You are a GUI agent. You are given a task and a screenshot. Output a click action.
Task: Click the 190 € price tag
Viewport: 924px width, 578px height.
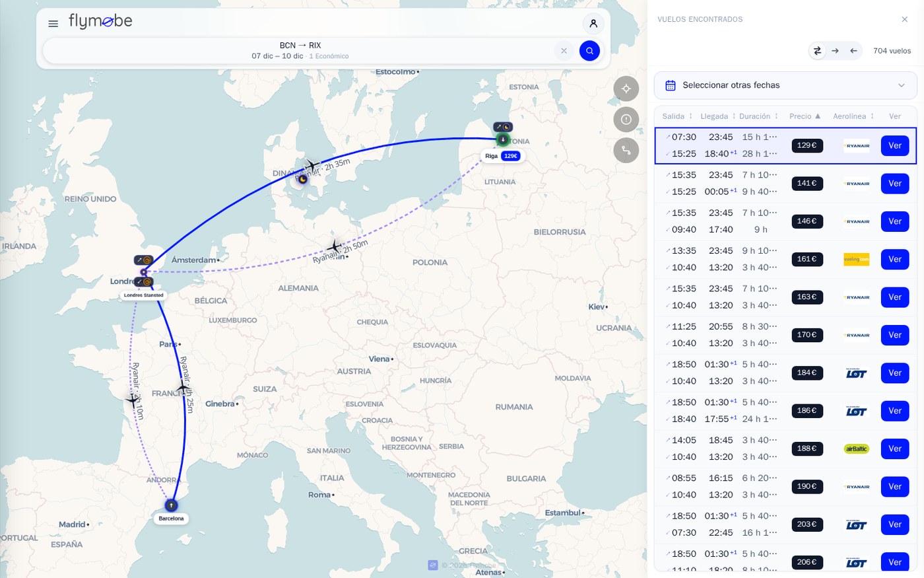pyautogui.click(x=807, y=487)
